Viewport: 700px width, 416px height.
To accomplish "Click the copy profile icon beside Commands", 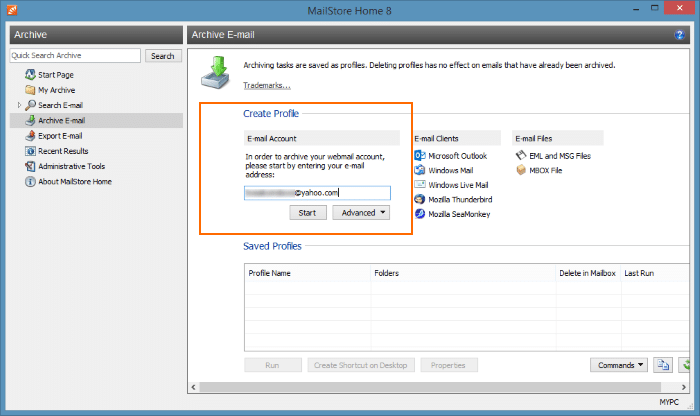I will click(x=662, y=365).
